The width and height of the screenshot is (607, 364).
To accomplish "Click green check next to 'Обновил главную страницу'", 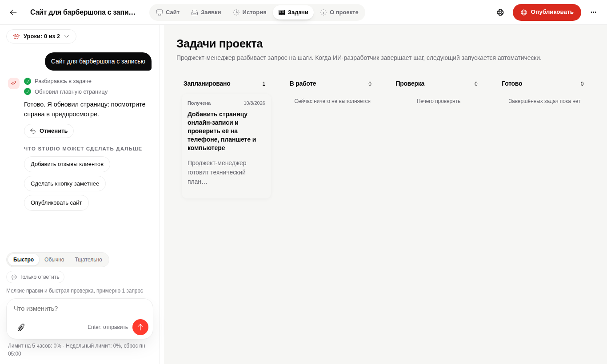I will [28, 91].
